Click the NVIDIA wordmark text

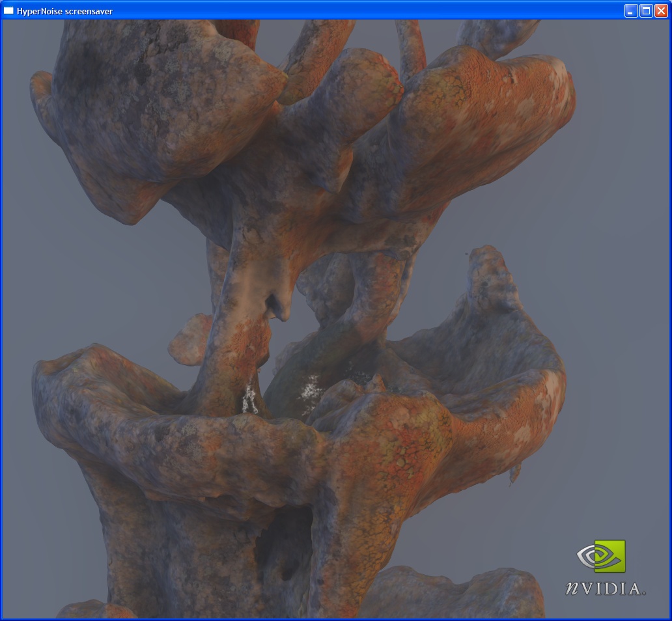[x=604, y=588]
